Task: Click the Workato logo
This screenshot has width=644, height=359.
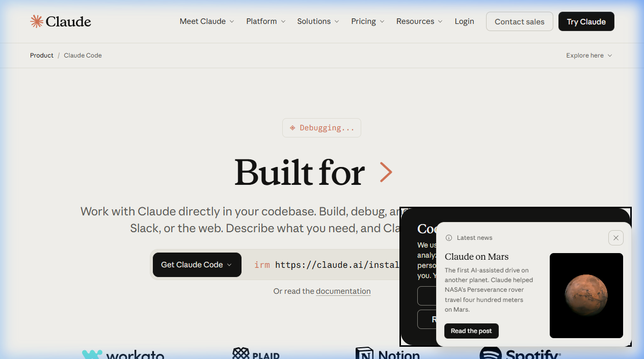Action: 123,354
